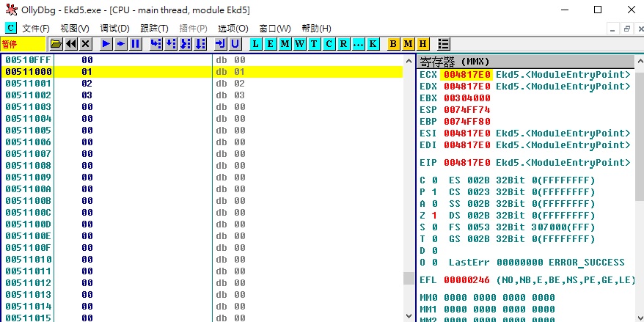Screen dimensions: 644x322
Task: Show Executable modules (E) window
Action: point(270,44)
